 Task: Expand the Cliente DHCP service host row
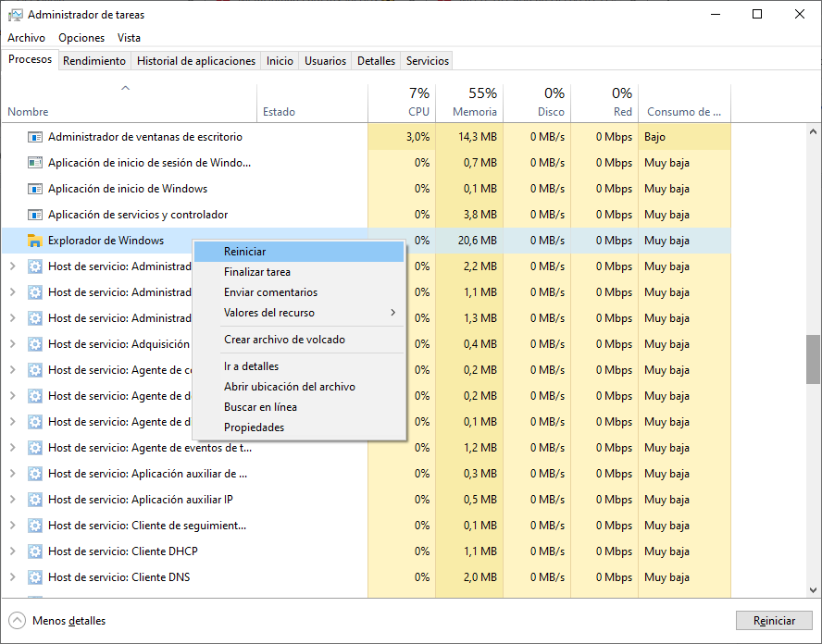point(13,551)
